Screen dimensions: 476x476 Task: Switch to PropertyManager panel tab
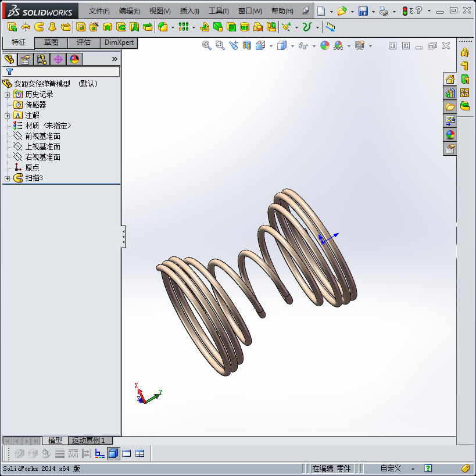(x=26, y=59)
